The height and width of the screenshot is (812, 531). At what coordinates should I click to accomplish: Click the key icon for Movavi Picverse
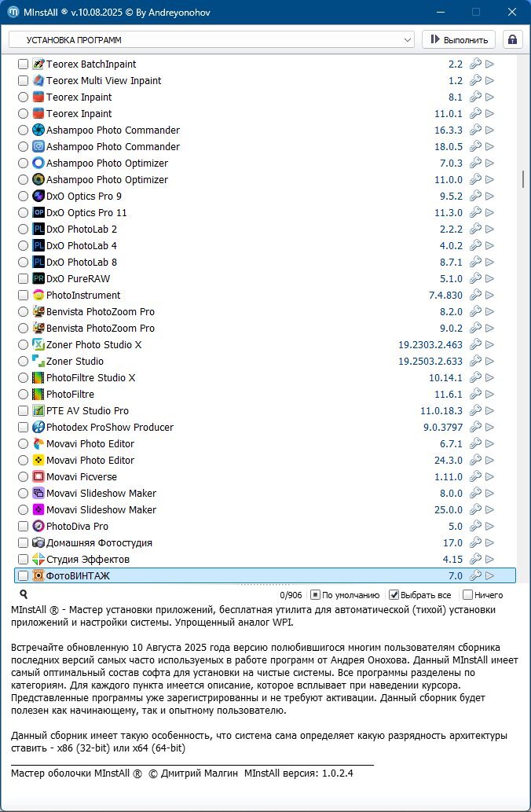point(475,477)
